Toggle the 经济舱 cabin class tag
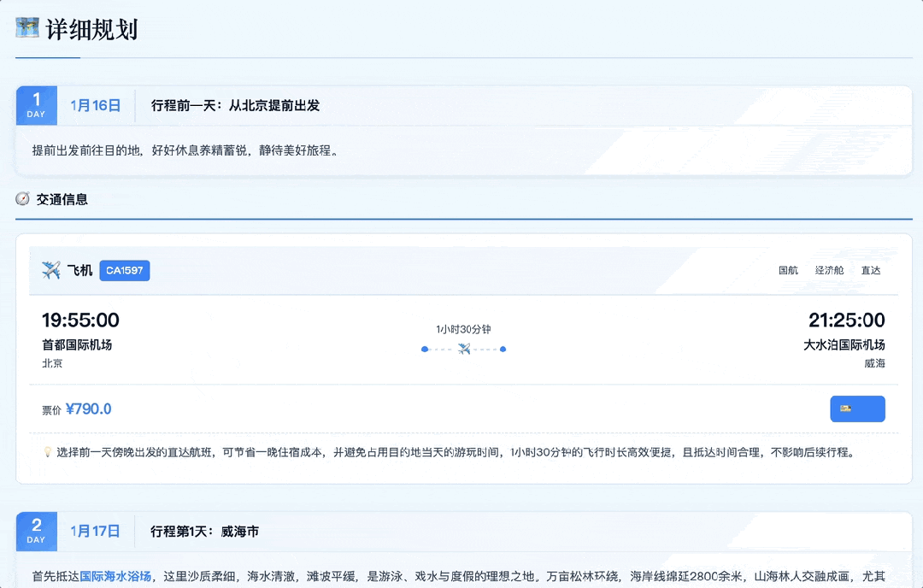Screen dimensions: 923x588 point(830,270)
